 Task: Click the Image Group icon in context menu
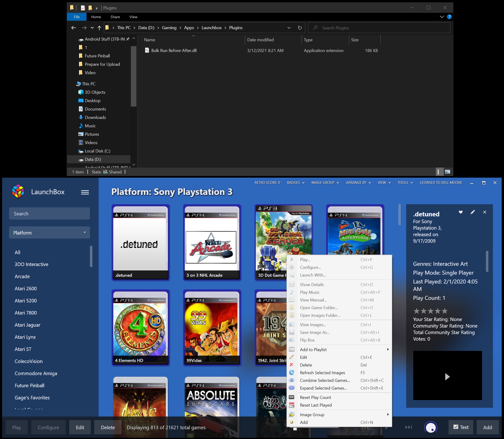[292, 415]
